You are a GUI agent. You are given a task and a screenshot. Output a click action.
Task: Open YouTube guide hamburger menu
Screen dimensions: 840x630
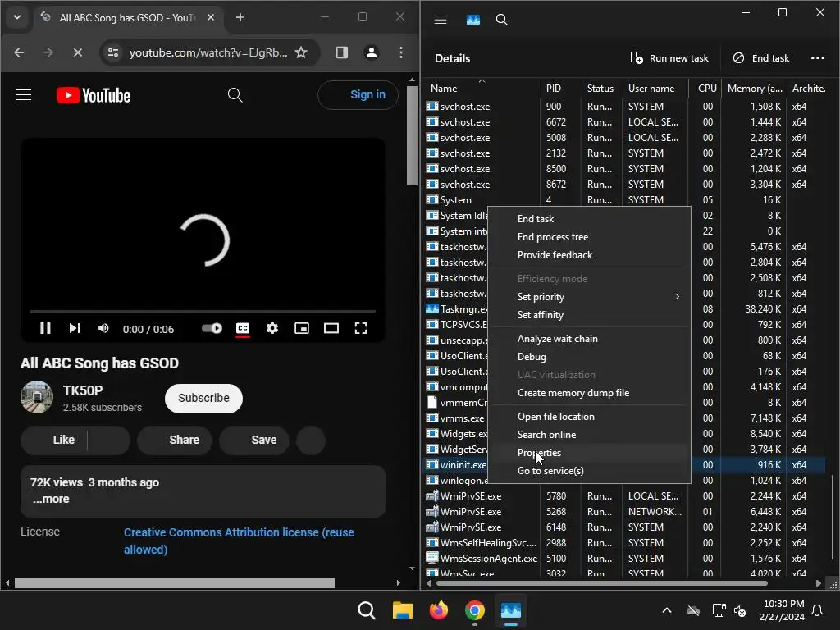[24, 95]
